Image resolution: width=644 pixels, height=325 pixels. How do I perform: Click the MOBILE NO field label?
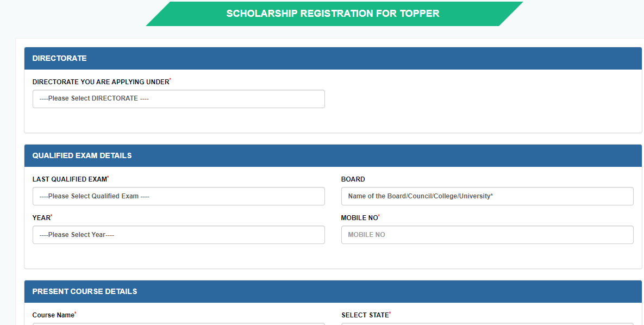tap(359, 218)
